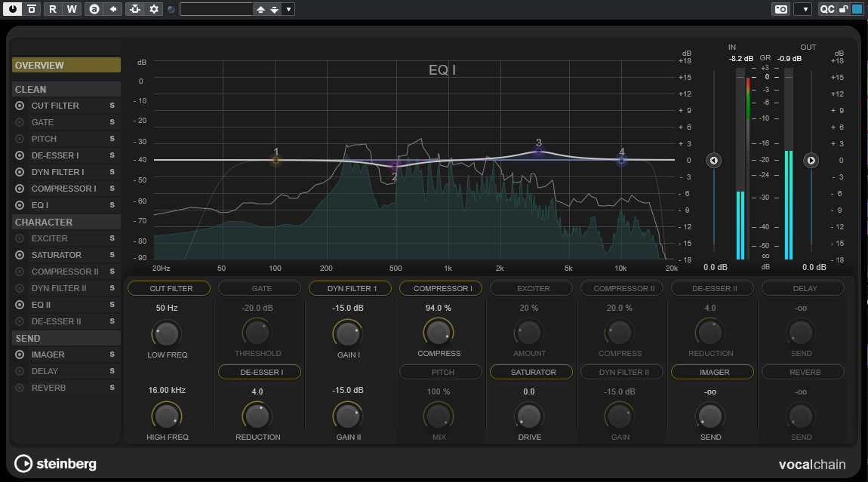868x482 pixels.
Task: Solo the IMAGER module
Action: tap(112, 355)
